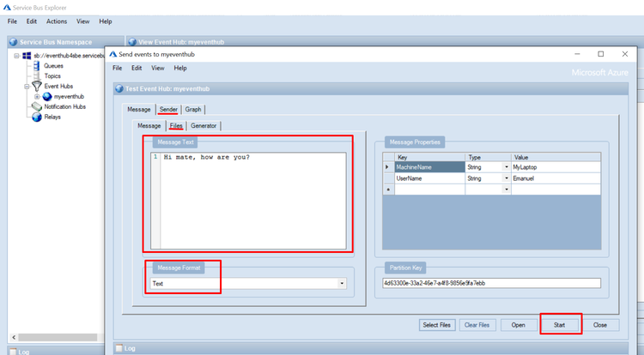Open the Type dropdown in the new empty row
The image size is (644, 355).
(x=507, y=190)
